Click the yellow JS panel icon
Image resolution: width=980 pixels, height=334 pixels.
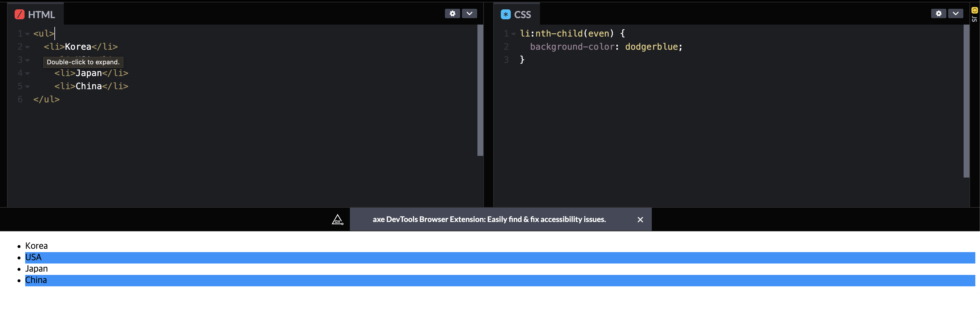click(x=974, y=10)
